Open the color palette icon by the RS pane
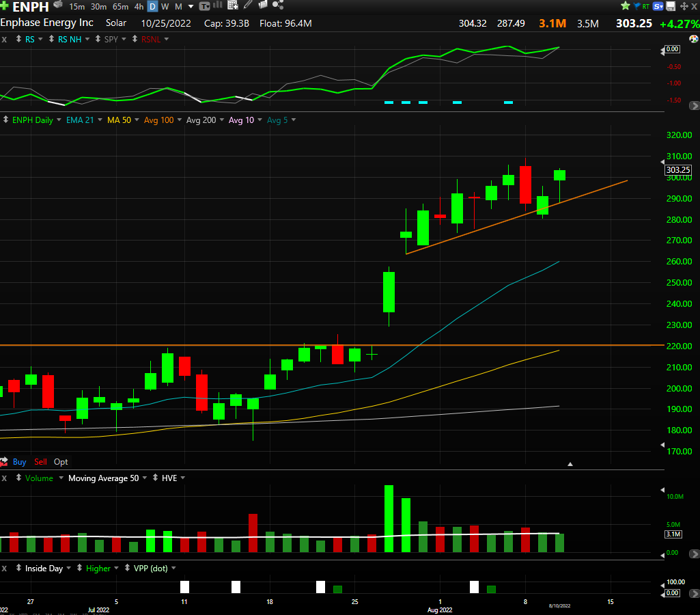This screenshot has width=700, height=615. pyautogui.click(x=694, y=39)
